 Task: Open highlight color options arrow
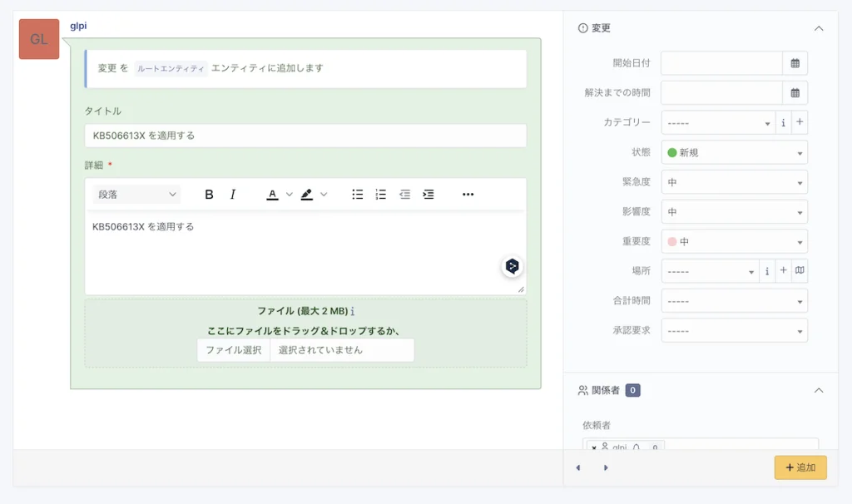coord(324,195)
